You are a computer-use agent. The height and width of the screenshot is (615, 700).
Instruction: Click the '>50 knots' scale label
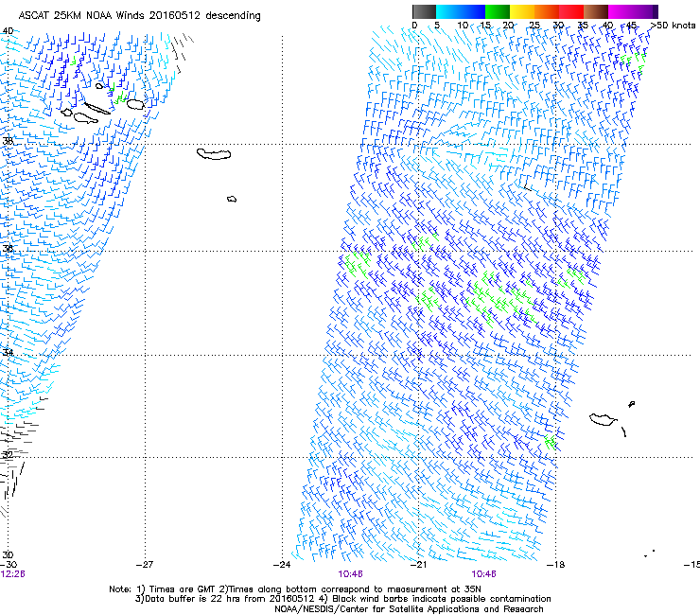674,26
